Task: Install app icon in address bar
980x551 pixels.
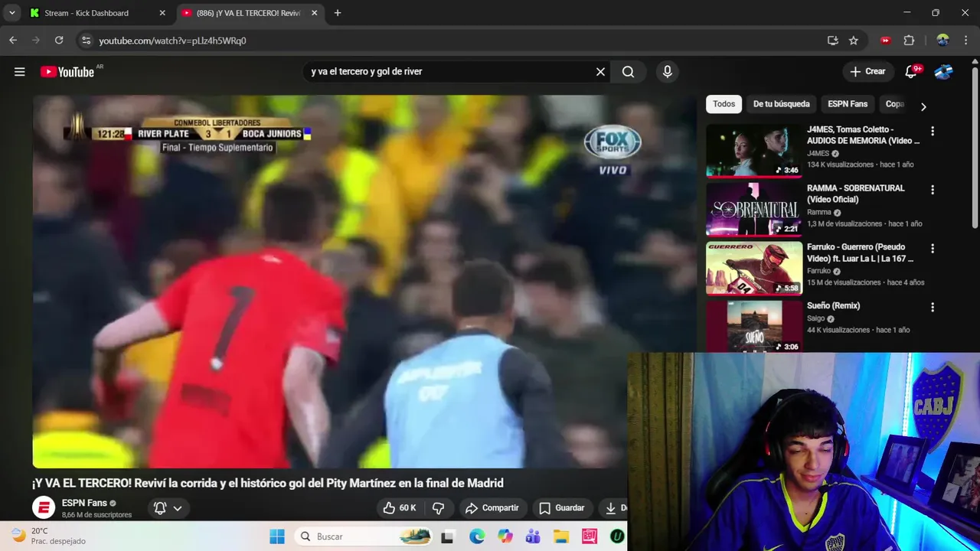Action: (x=833, y=41)
